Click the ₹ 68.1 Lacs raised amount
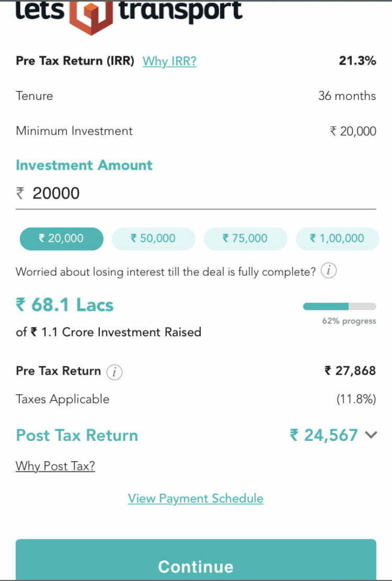392x581 pixels. [x=65, y=305]
